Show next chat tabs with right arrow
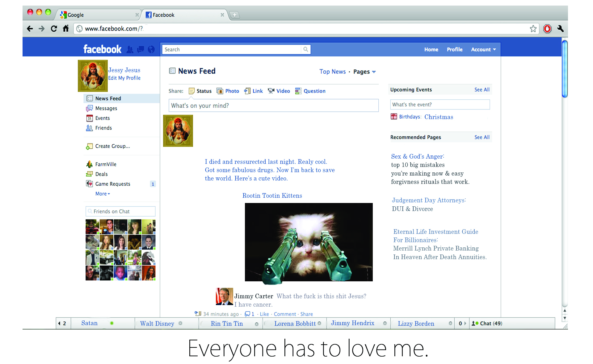Viewport: 593px width, 364px height. coord(465,323)
